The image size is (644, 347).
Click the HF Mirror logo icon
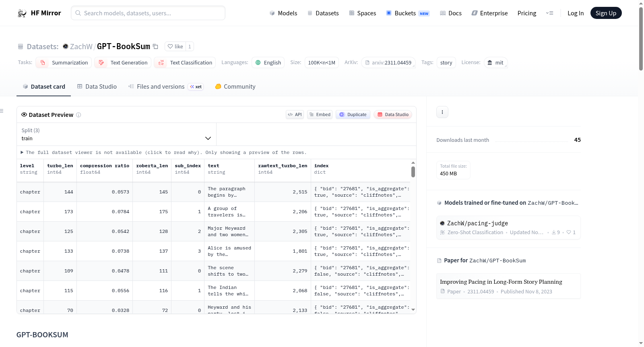click(x=22, y=13)
